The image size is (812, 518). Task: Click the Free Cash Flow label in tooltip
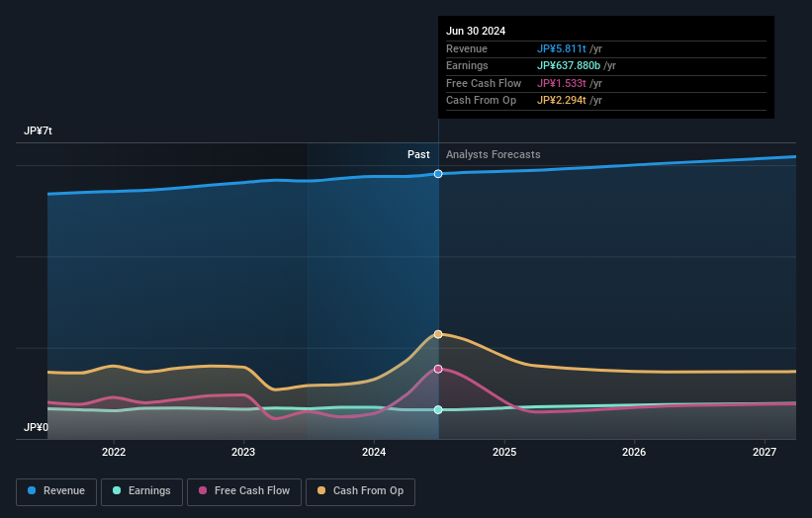[484, 83]
